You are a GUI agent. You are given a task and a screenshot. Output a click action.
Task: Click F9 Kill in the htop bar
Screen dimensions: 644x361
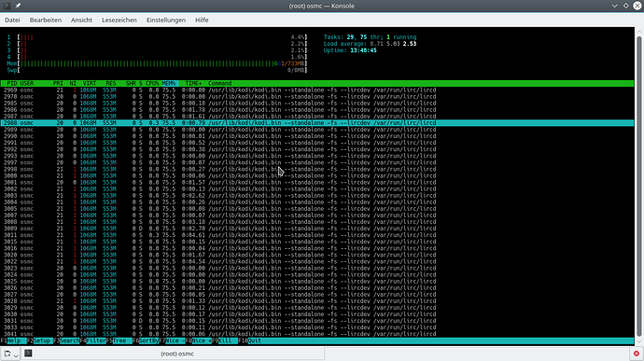click(225, 340)
